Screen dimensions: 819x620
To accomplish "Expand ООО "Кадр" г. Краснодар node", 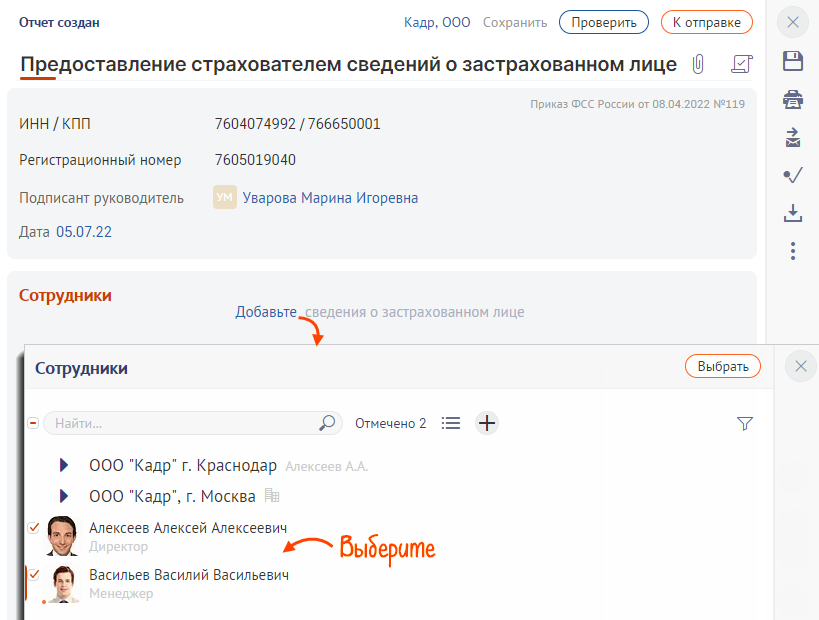I will (x=64, y=466).
